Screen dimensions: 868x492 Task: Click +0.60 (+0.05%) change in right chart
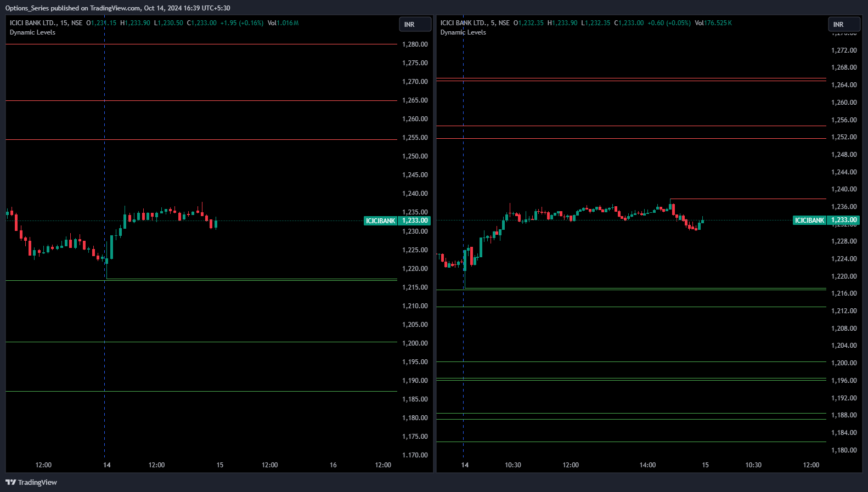pos(669,23)
